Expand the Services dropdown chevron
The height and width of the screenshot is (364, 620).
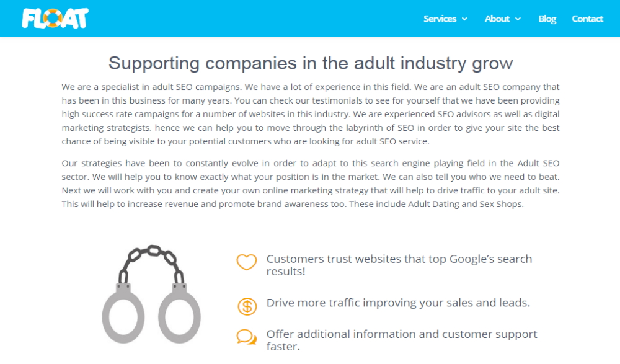pos(464,19)
